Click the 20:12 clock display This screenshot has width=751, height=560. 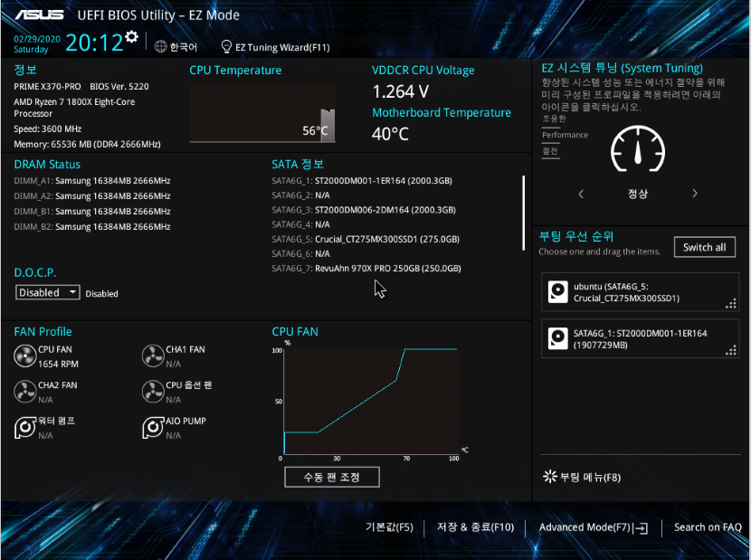[94, 43]
